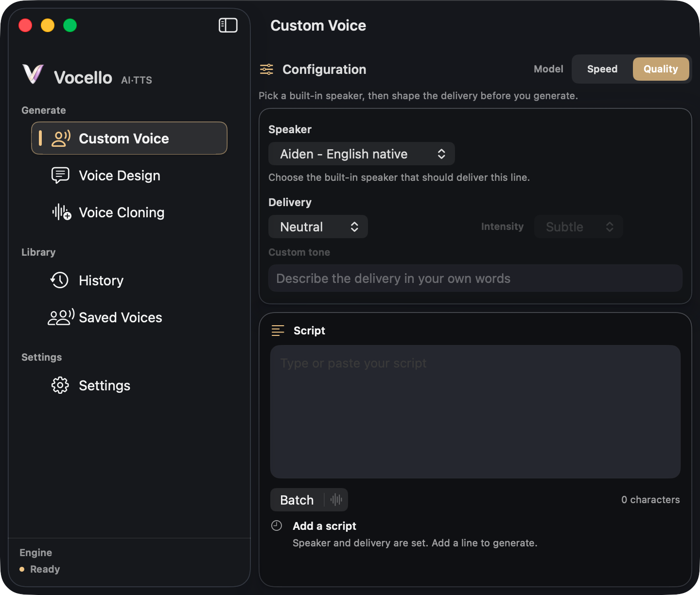Image resolution: width=700 pixels, height=595 pixels.
Task: Click the "Intensity" label
Action: 502,227
